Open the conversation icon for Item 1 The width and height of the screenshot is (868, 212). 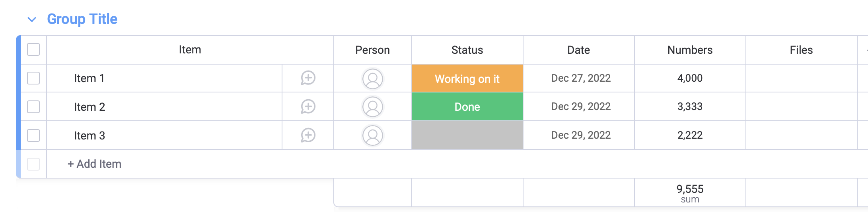click(x=308, y=78)
